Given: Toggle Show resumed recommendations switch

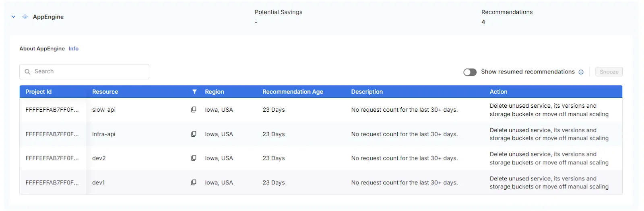Looking at the screenshot, I should pyautogui.click(x=470, y=72).
